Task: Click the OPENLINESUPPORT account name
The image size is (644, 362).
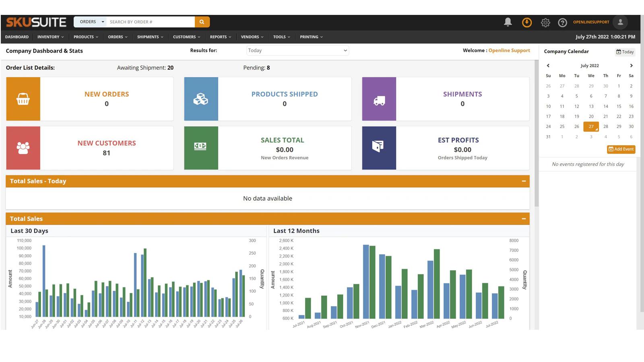Action: (x=591, y=22)
